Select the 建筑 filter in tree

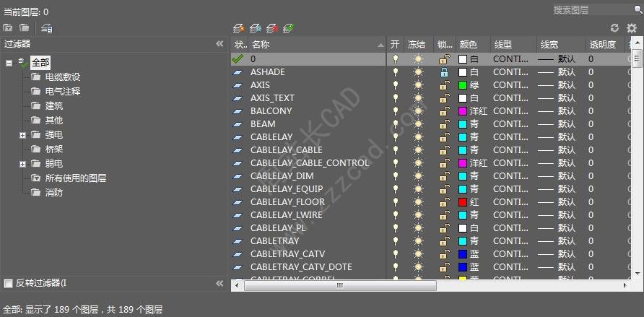tap(54, 106)
